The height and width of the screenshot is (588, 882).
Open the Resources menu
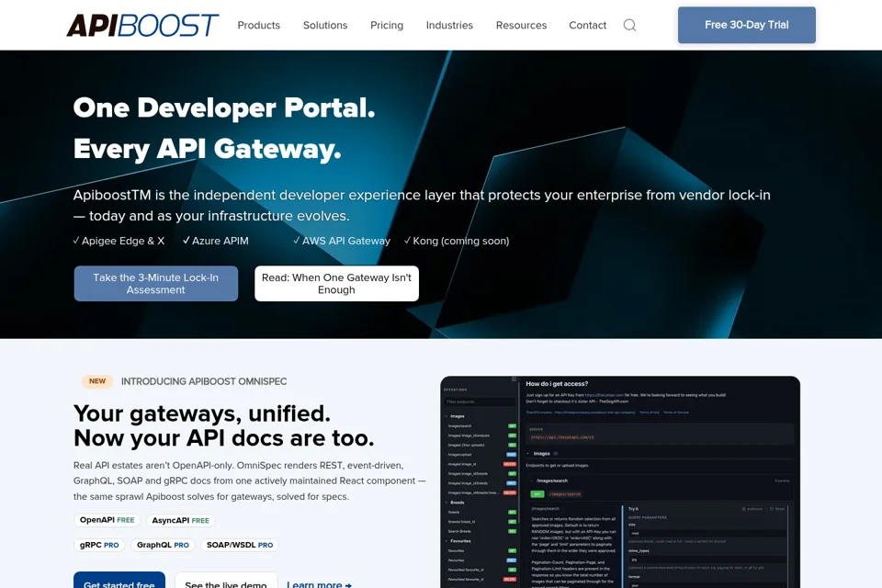pos(521,26)
